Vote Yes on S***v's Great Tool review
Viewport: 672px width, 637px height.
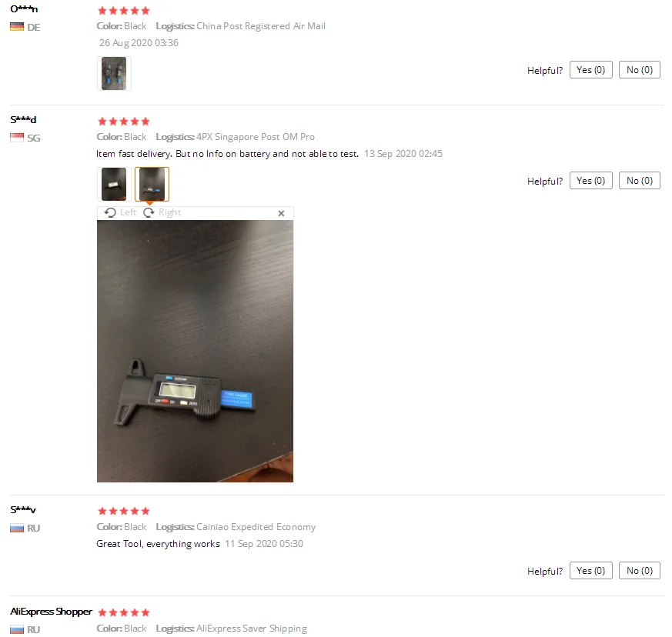coord(590,571)
